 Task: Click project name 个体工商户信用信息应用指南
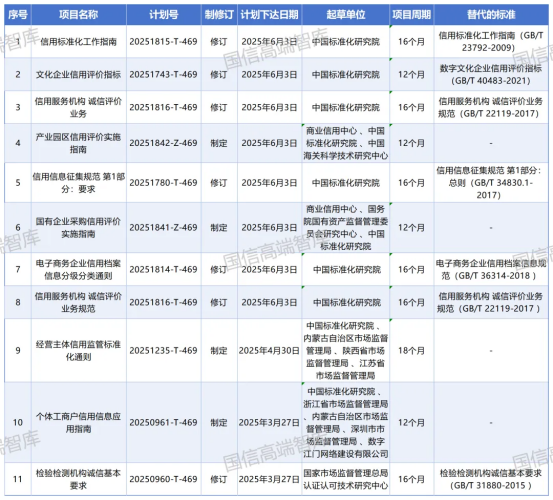click(x=78, y=423)
